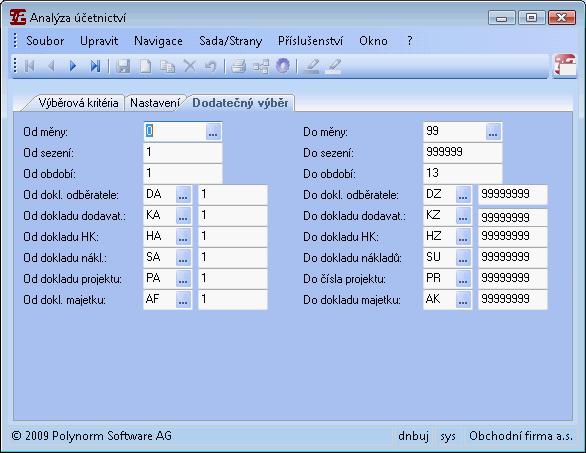The height and width of the screenshot is (453, 586).
Task: Switch to Nastavení tab
Action: [155, 103]
